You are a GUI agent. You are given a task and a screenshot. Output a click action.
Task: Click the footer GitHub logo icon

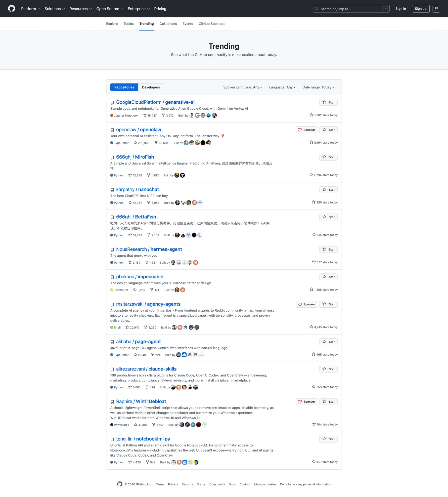[x=120, y=484]
